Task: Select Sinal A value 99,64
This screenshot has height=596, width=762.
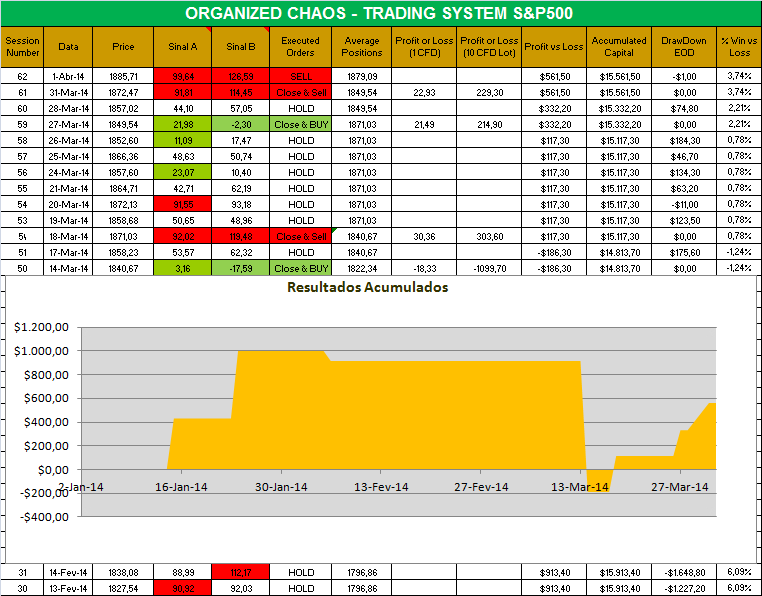Action: 183,76
